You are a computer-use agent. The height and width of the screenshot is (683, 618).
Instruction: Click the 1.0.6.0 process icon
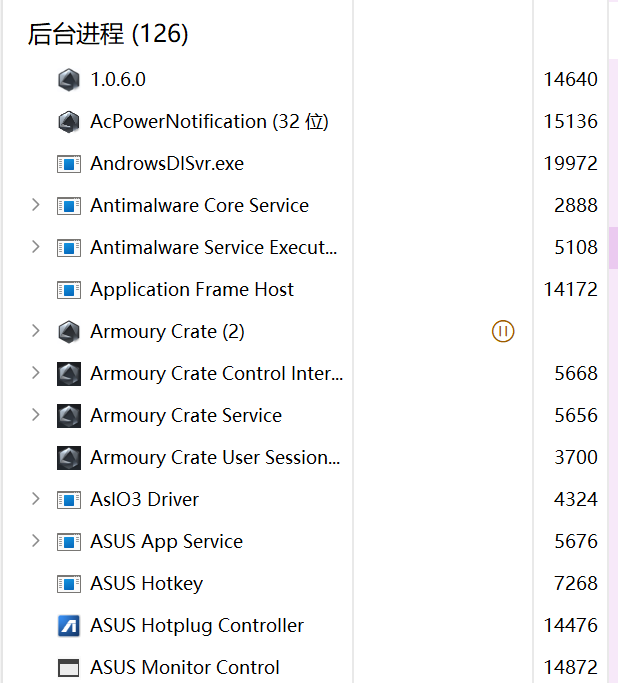[69, 80]
